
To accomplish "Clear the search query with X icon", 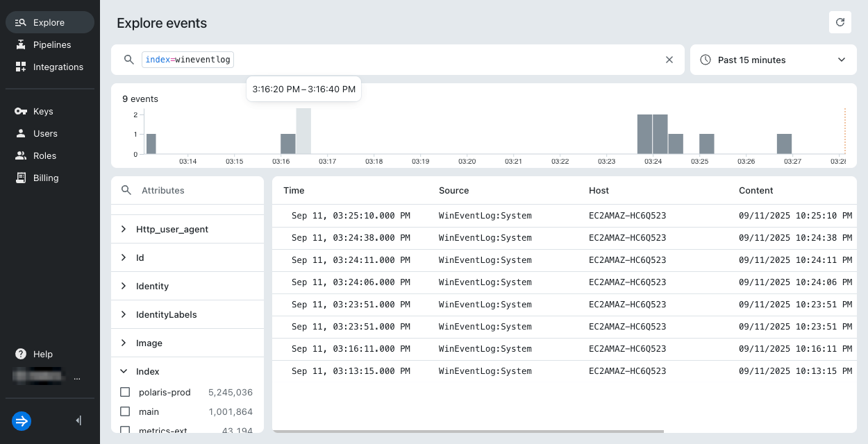I will (x=669, y=60).
